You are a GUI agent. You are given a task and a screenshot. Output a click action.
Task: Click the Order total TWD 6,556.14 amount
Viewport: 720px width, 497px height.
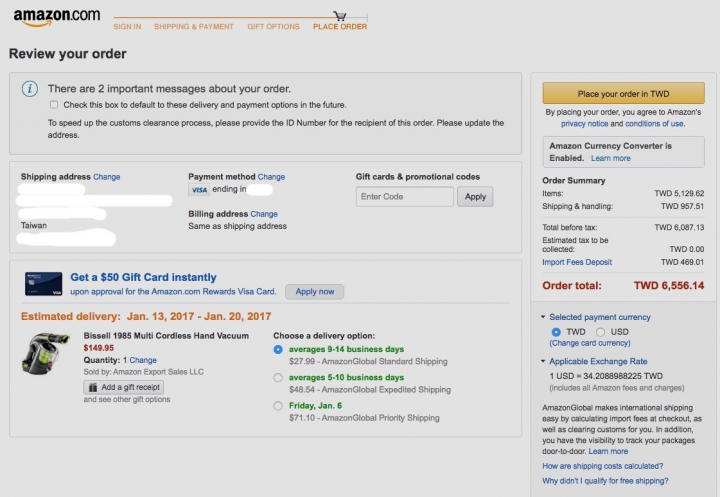click(669, 286)
